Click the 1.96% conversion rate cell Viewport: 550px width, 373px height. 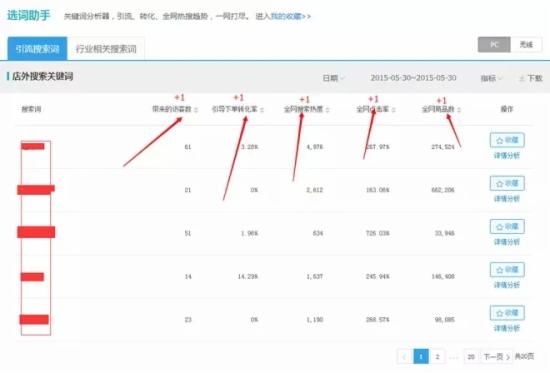(x=249, y=233)
